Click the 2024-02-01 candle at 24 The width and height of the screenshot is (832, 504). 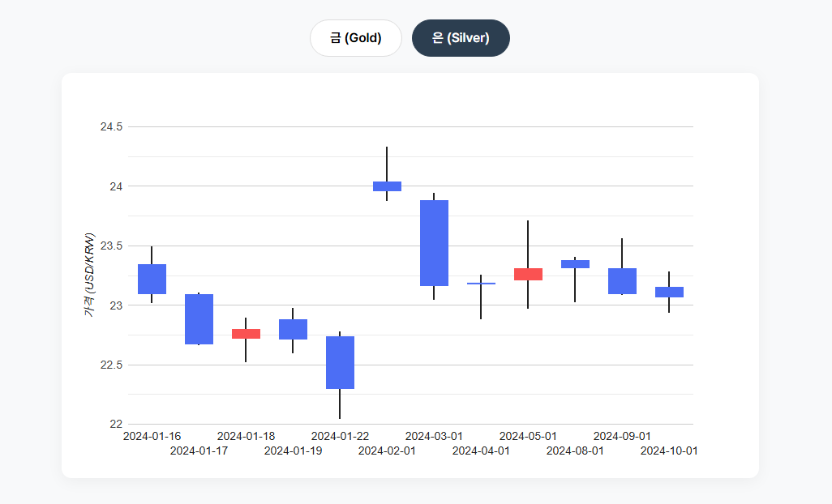pyautogui.click(x=387, y=186)
